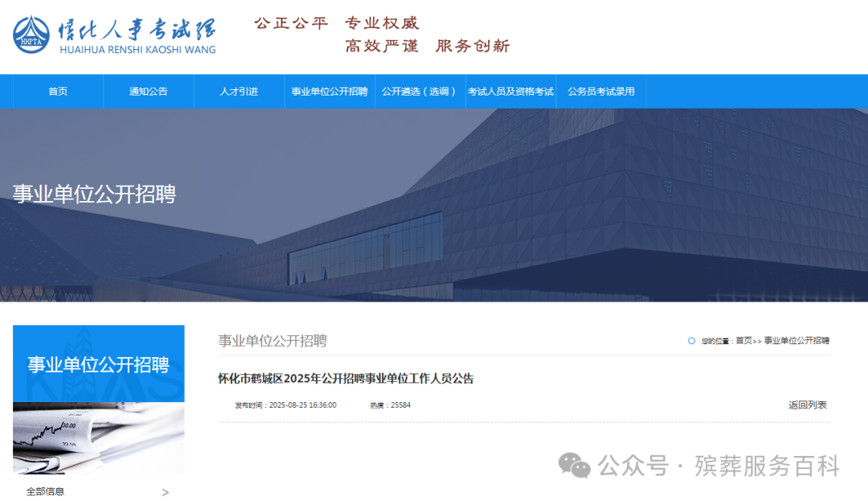Open the 首页 navigation tab
The image size is (868, 501).
point(58,92)
